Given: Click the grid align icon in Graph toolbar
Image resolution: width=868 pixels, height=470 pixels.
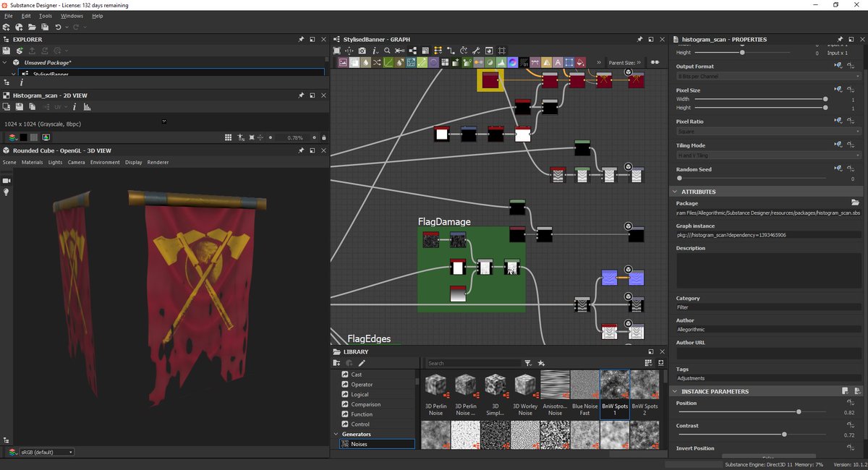Looking at the screenshot, I should click(x=502, y=51).
